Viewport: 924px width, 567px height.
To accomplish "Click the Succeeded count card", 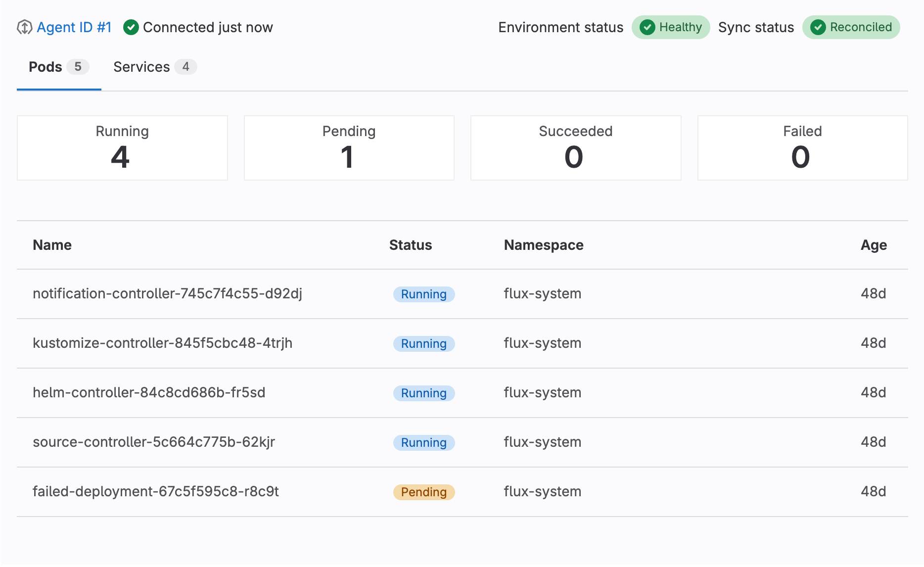I will [575, 147].
